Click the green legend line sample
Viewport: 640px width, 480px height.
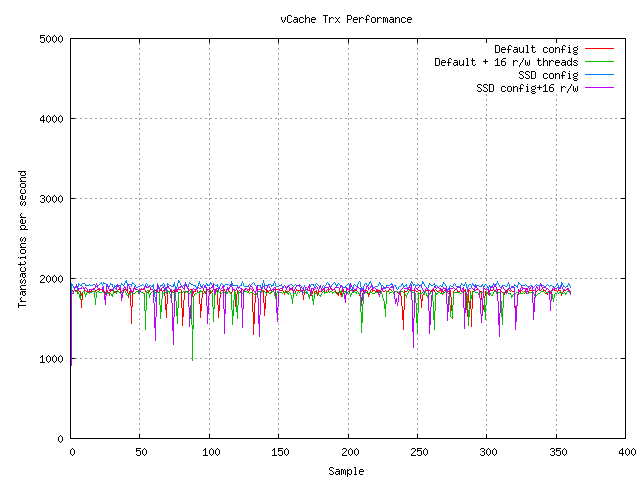[x=598, y=62]
